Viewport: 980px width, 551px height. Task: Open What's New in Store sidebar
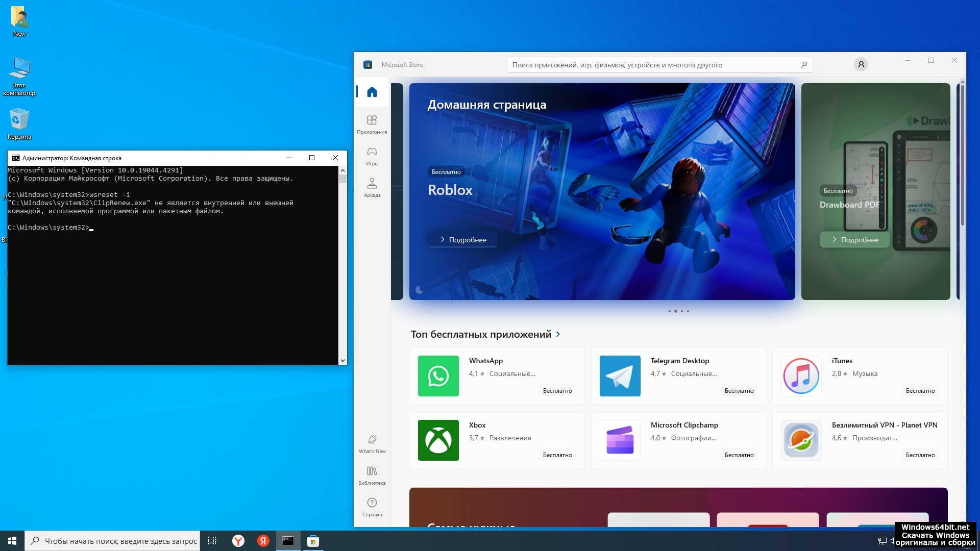coord(372,443)
